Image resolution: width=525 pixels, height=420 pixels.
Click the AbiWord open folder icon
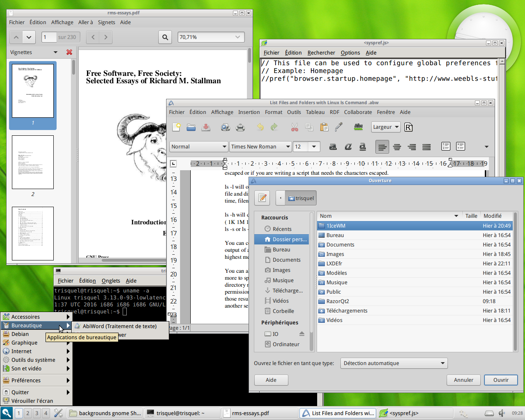pos(191,127)
